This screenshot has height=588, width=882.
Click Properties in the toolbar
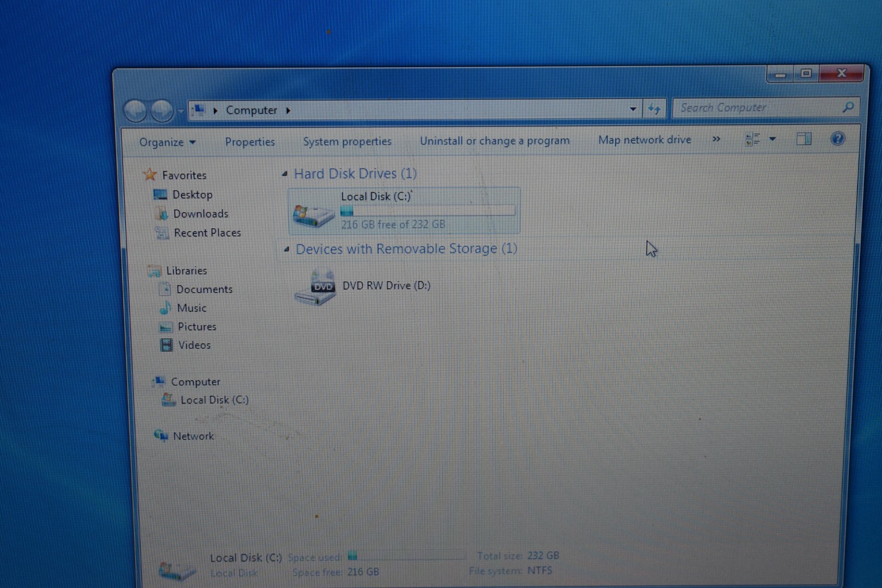tap(250, 142)
